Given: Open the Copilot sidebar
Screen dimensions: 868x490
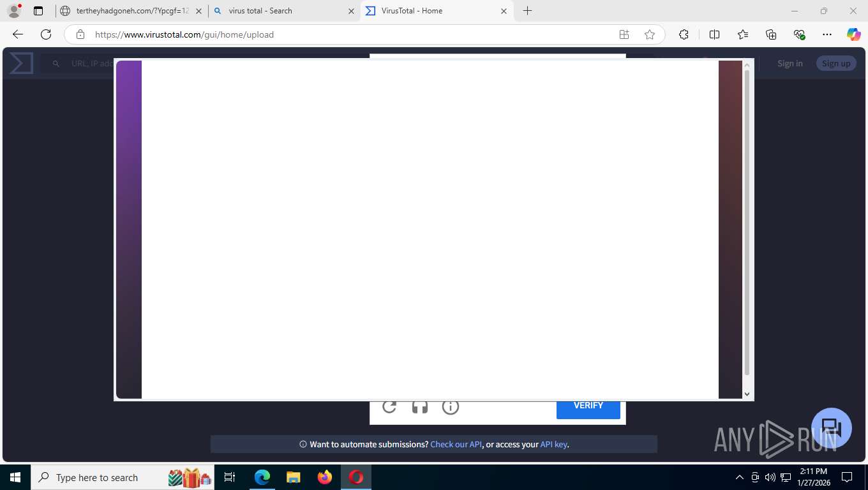Looking at the screenshot, I should pyautogui.click(x=854, y=34).
